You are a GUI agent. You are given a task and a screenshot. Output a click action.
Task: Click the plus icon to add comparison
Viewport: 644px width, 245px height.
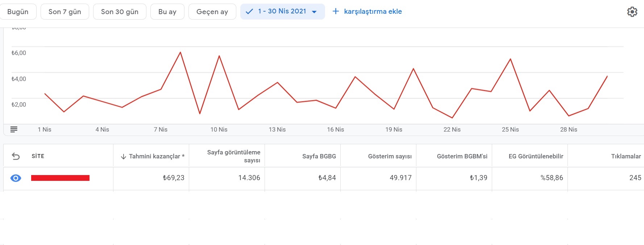[x=336, y=11]
